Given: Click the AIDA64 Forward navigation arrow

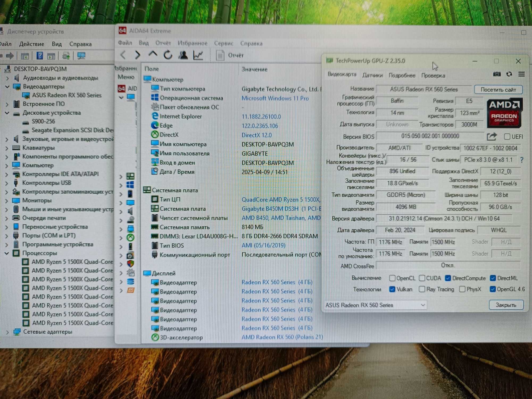Looking at the screenshot, I should coord(137,55).
